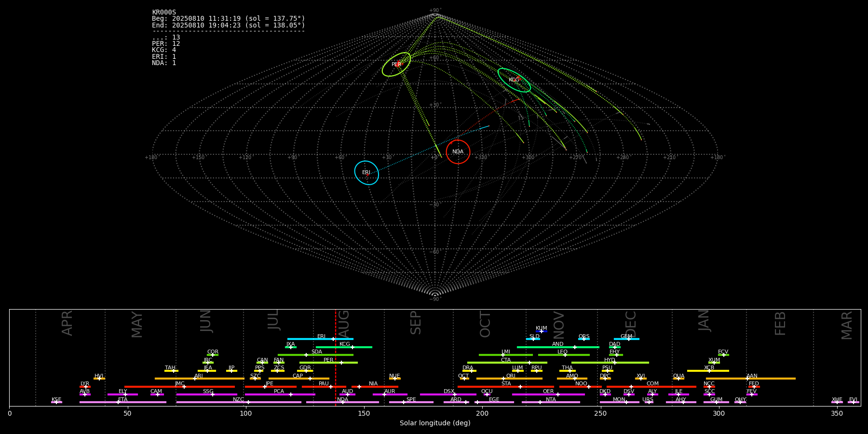Click the APR month label in the timeline
The image size is (868, 434).
[x=67, y=323]
